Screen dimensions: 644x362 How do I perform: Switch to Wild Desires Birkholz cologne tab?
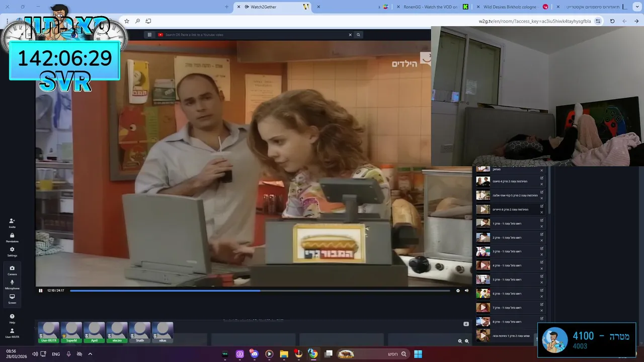[x=513, y=7]
